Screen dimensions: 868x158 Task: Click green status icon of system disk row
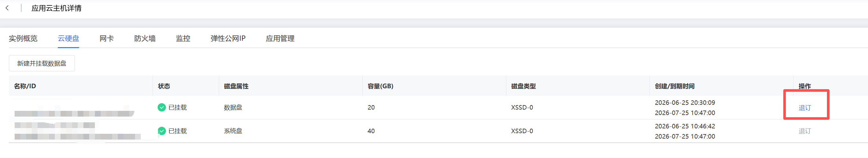click(x=162, y=131)
